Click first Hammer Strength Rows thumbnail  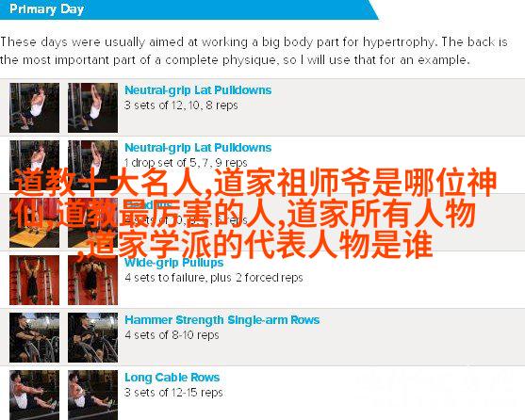click(35, 338)
